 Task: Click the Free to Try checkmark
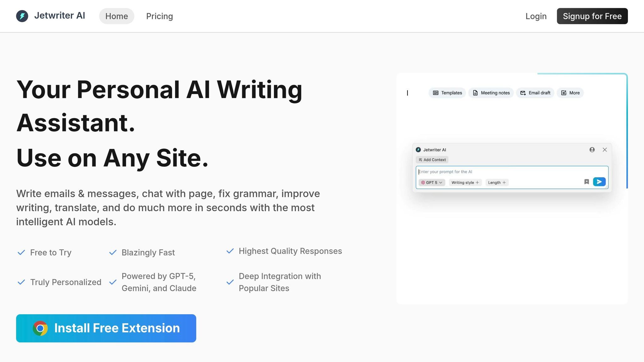(21, 252)
